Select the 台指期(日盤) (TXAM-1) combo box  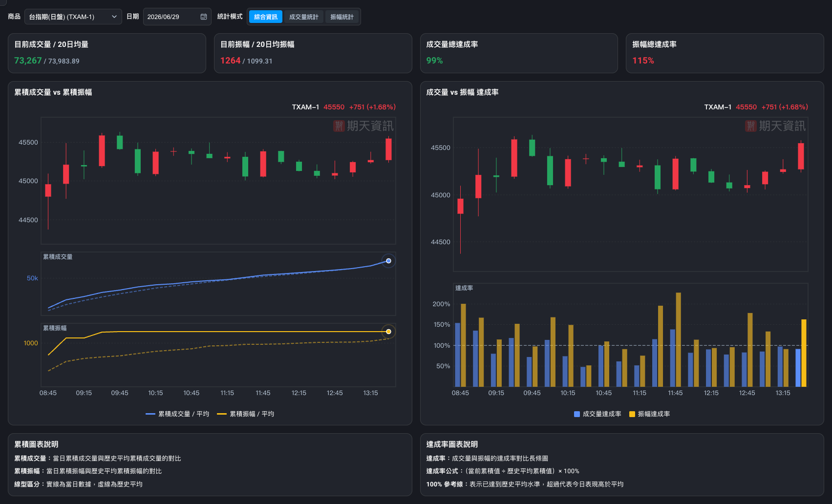(73, 17)
